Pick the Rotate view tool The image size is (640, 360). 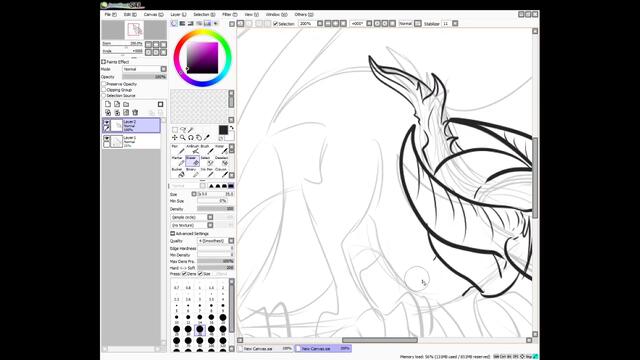191,138
